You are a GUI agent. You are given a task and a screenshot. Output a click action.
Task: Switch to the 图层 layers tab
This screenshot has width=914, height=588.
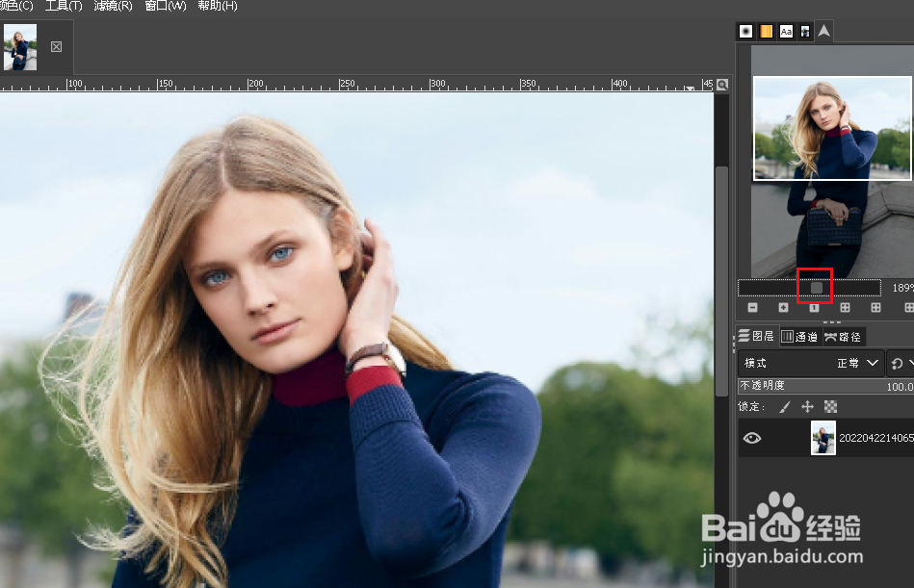coord(756,337)
